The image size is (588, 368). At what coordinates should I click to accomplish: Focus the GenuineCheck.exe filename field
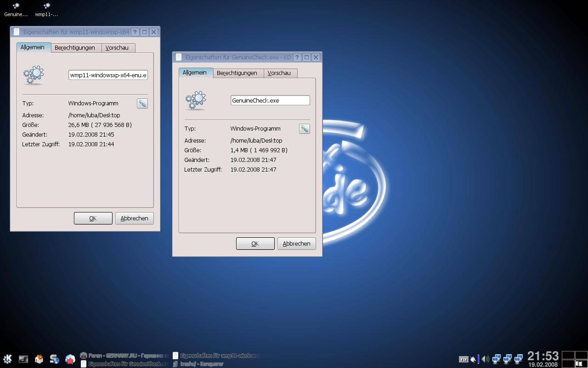270,100
